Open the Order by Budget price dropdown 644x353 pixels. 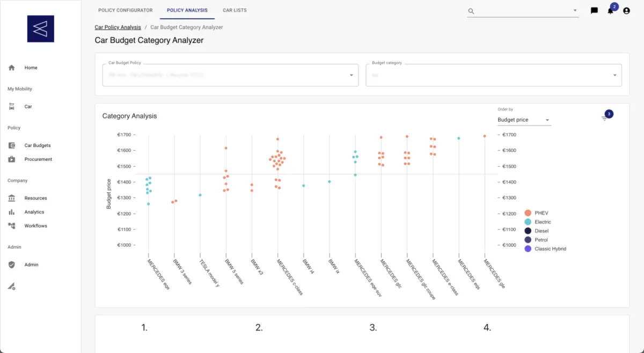[547, 120]
